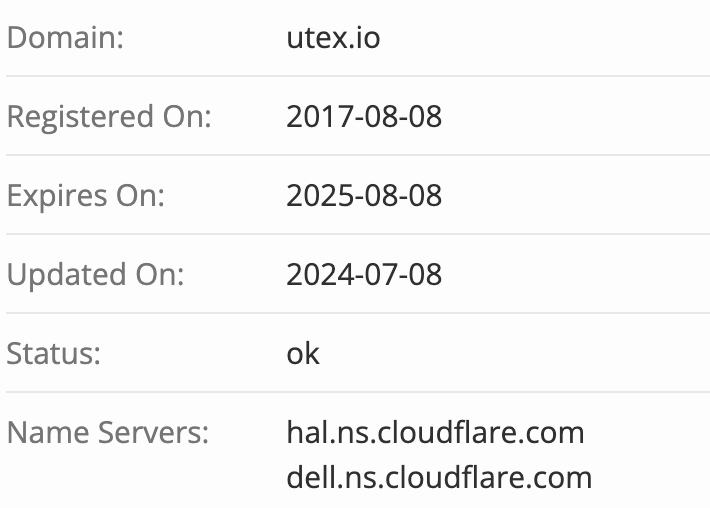Click the 'Name Servers:' label

click(108, 433)
